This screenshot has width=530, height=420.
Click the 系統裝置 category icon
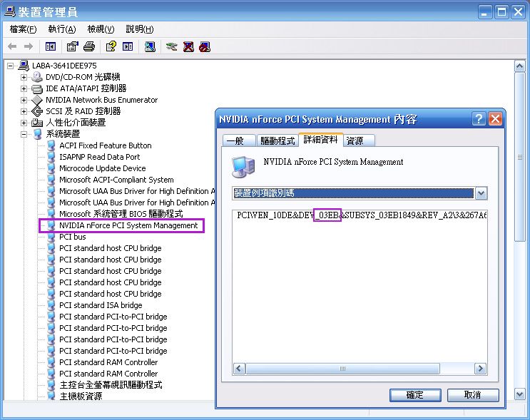(38, 134)
